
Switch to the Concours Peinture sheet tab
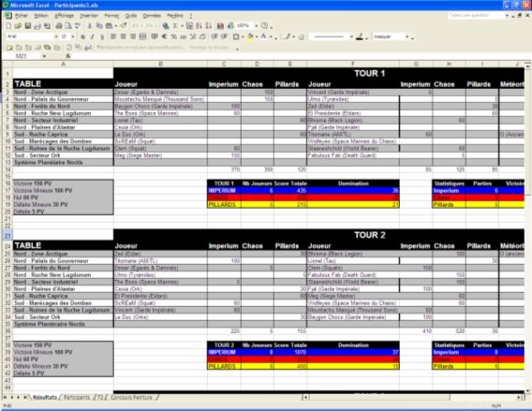132,397
